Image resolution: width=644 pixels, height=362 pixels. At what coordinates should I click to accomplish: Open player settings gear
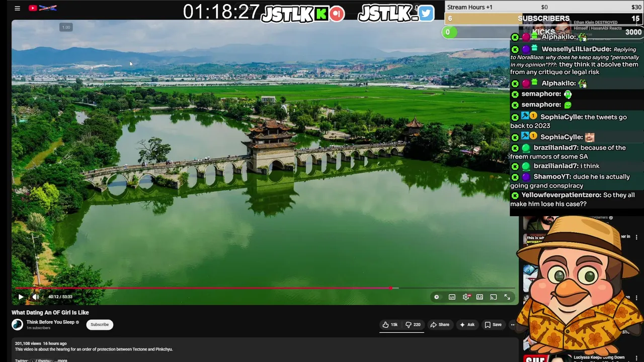466,297
